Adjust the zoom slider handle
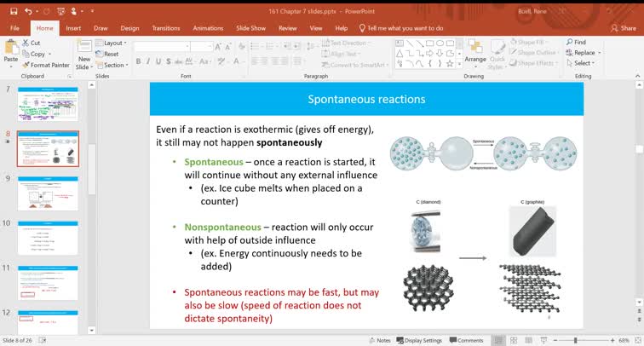This screenshot has height=346, width=644. point(576,340)
